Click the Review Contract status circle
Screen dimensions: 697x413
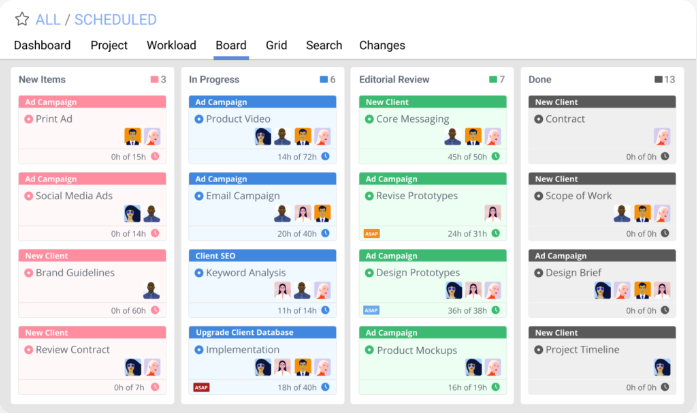28,350
